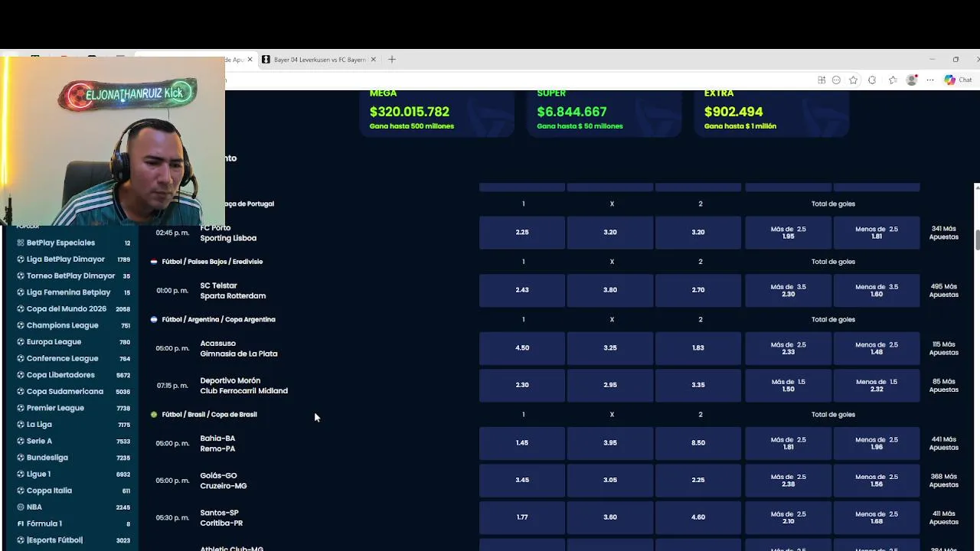Screen dimensions: 980x551
Task: Click the soccer ball icon beside Champions League
Action: tap(21, 325)
